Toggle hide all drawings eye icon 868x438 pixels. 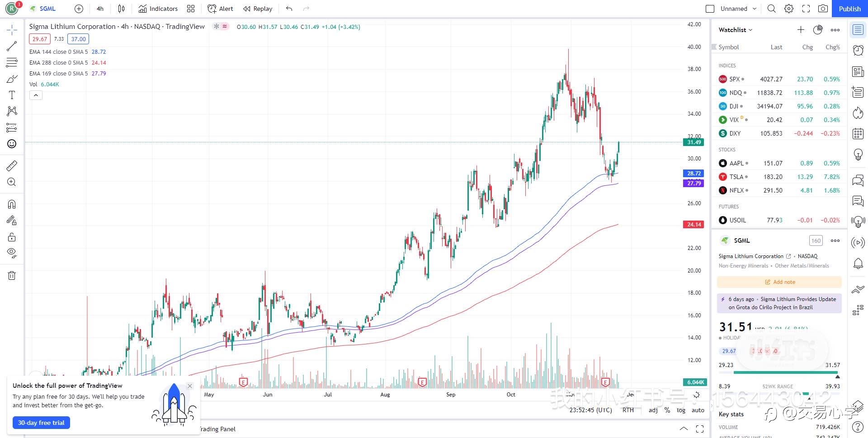(x=12, y=253)
